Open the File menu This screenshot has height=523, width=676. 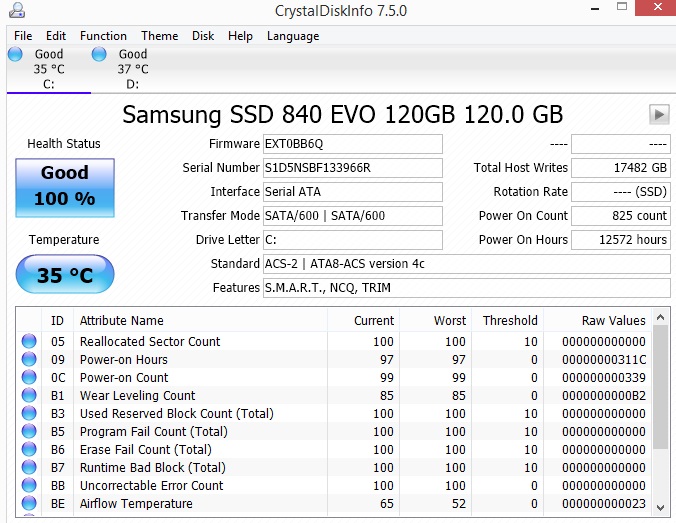[x=23, y=36]
